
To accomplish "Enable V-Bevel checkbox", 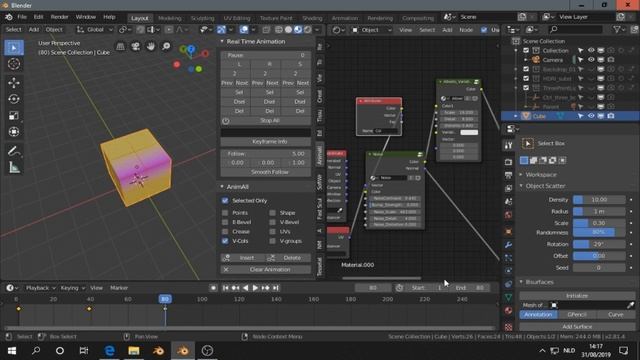I will [x=272, y=222].
